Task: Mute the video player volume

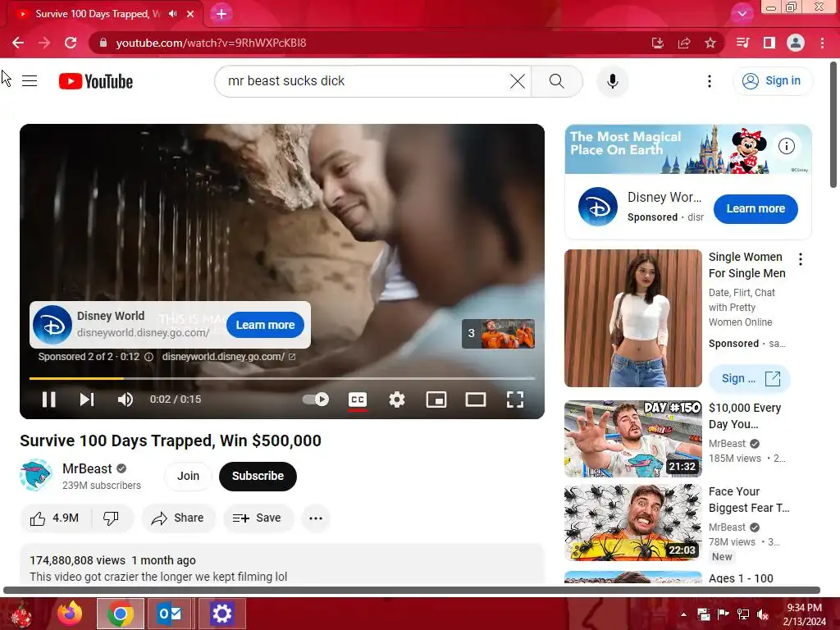Action: point(126,399)
